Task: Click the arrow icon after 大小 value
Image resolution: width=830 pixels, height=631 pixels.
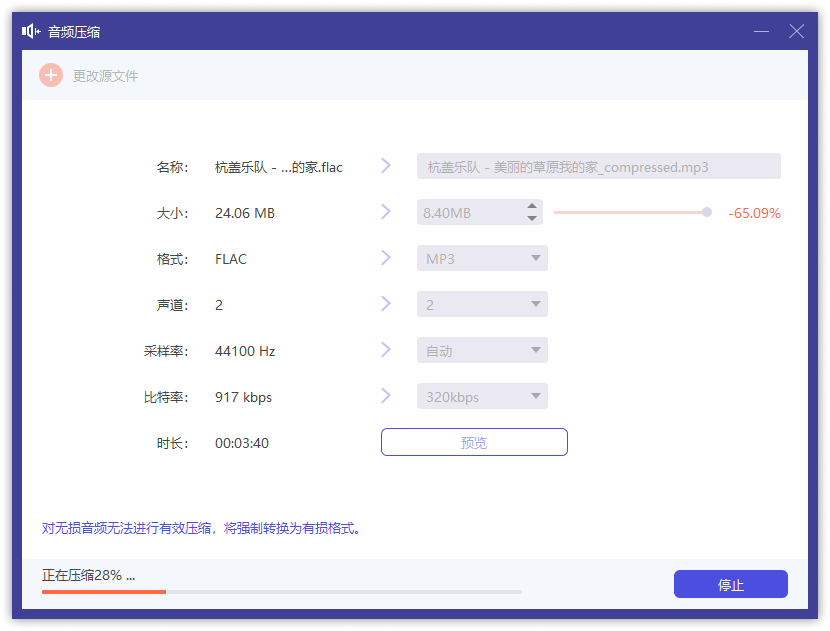Action: (386, 212)
